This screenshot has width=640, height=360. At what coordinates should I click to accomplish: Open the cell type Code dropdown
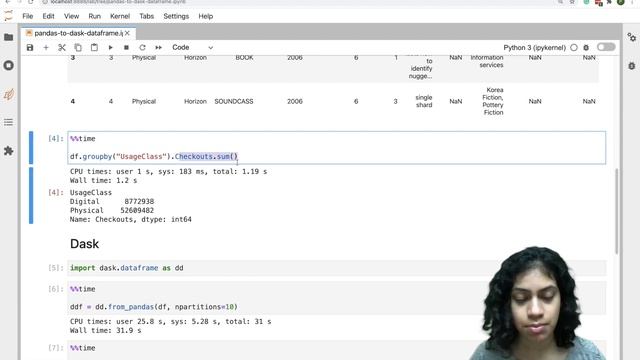pos(192,48)
